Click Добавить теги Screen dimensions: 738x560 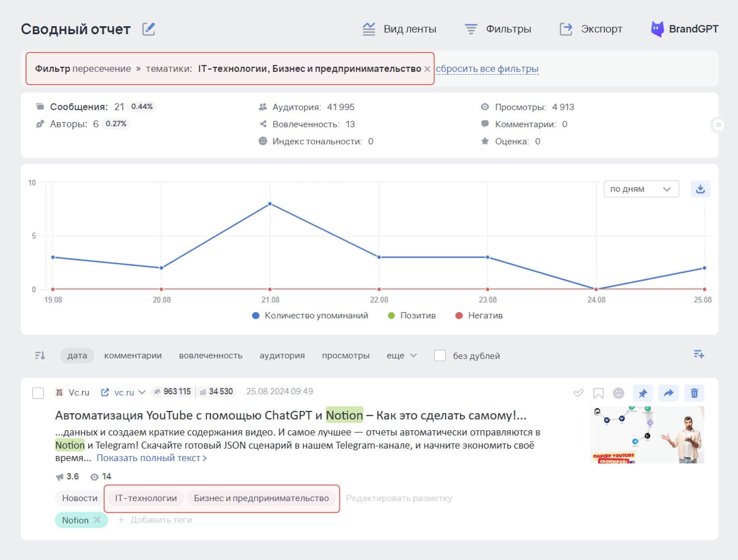click(x=155, y=520)
